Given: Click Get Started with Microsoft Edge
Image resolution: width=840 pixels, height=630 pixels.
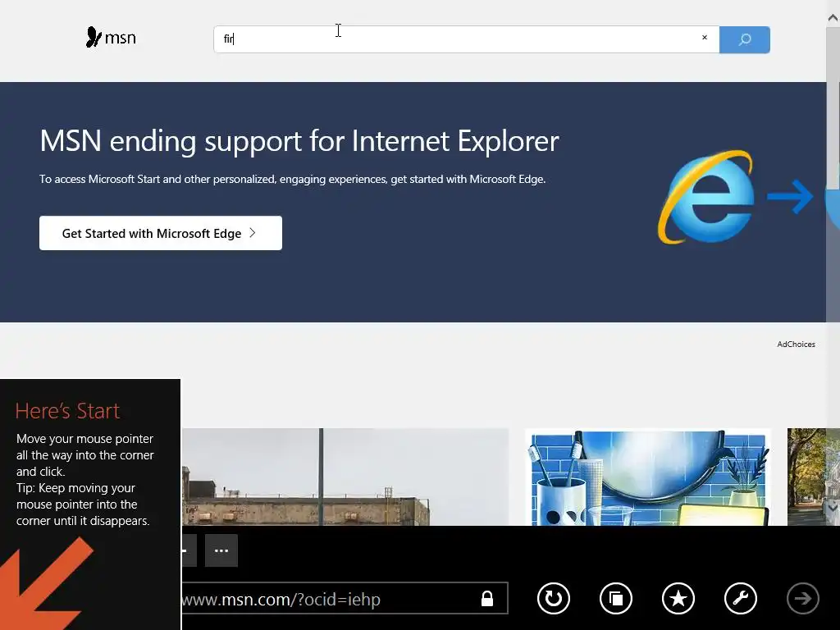Looking at the screenshot, I should coord(161,233).
